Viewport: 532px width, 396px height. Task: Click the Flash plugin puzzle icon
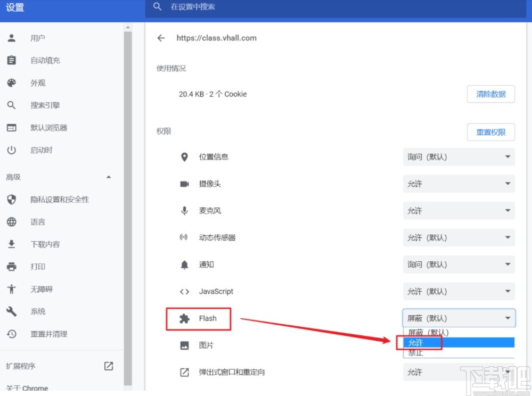coord(184,318)
